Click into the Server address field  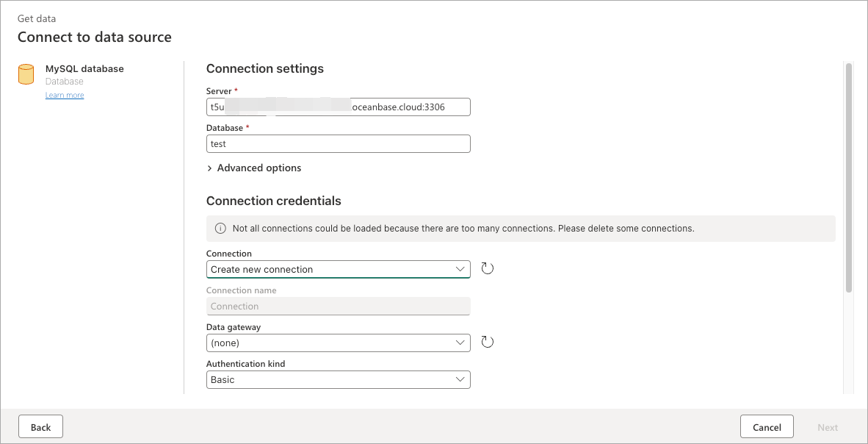[338, 107]
